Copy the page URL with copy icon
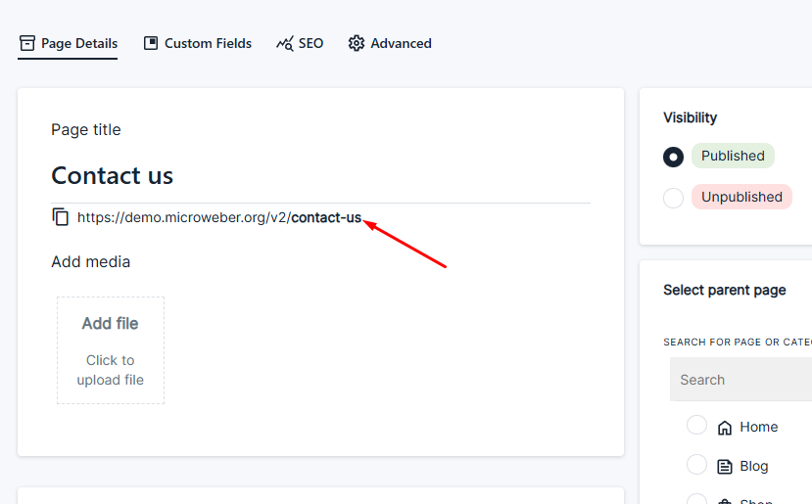This screenshot has height=504, width=812. (x=61, y=217)
